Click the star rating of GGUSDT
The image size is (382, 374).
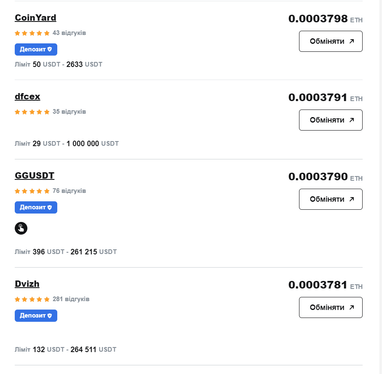tap(32, 191)
